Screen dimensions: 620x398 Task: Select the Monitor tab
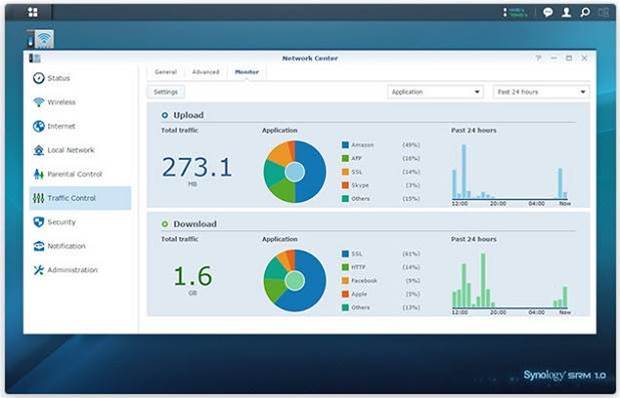(x=247, y=72)
